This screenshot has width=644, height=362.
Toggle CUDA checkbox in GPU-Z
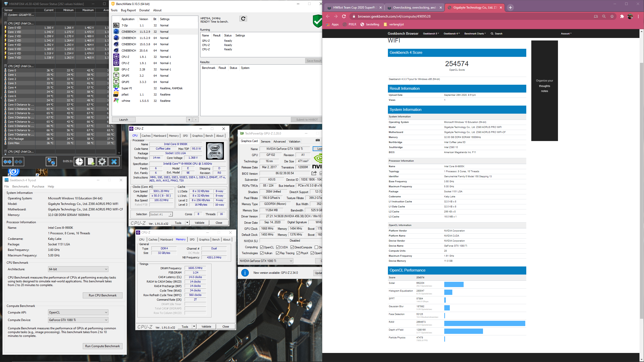(x=278, y=247)
